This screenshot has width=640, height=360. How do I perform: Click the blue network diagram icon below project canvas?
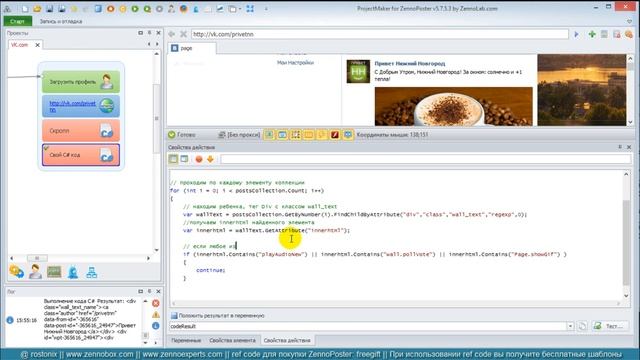(92, 272)
